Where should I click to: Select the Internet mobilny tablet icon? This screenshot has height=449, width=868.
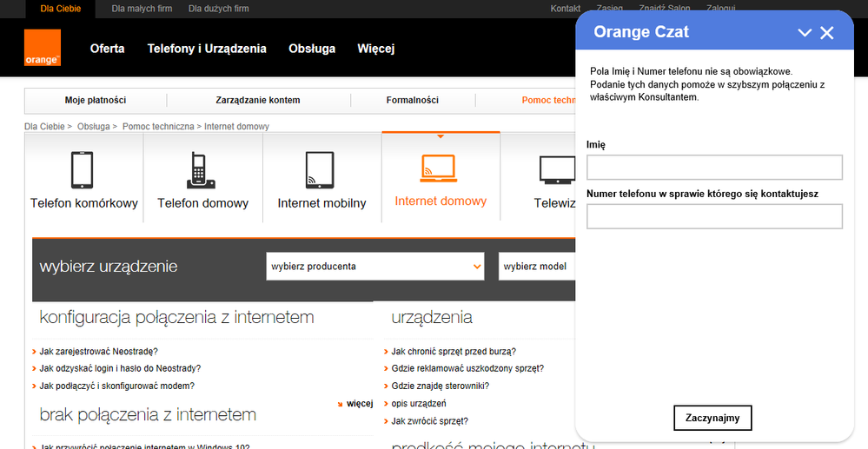click(x=321, y=169)
